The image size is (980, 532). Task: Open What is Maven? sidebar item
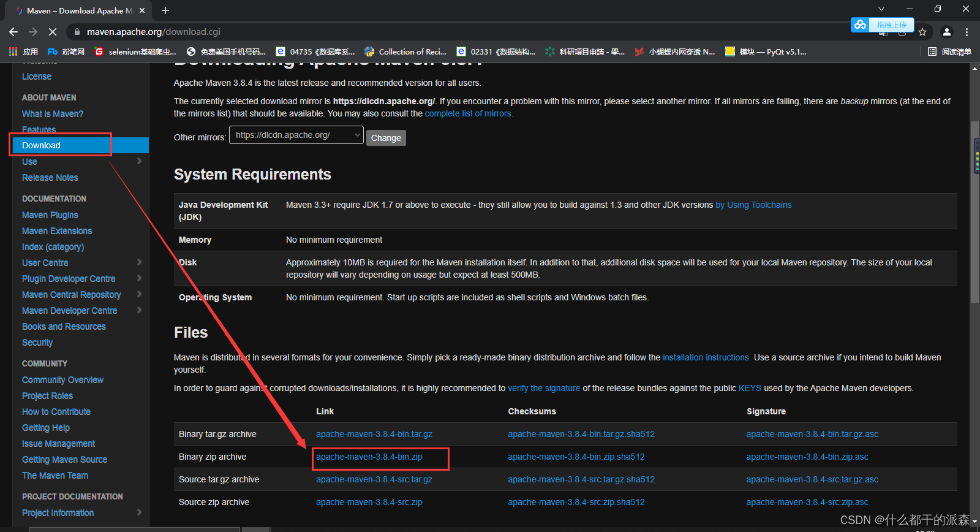(x=53, y=114)
